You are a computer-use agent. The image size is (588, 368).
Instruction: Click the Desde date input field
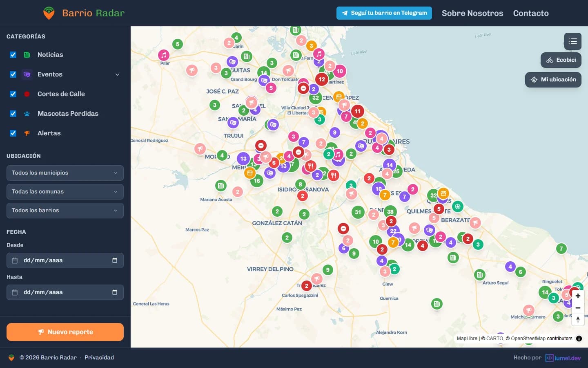65,260
